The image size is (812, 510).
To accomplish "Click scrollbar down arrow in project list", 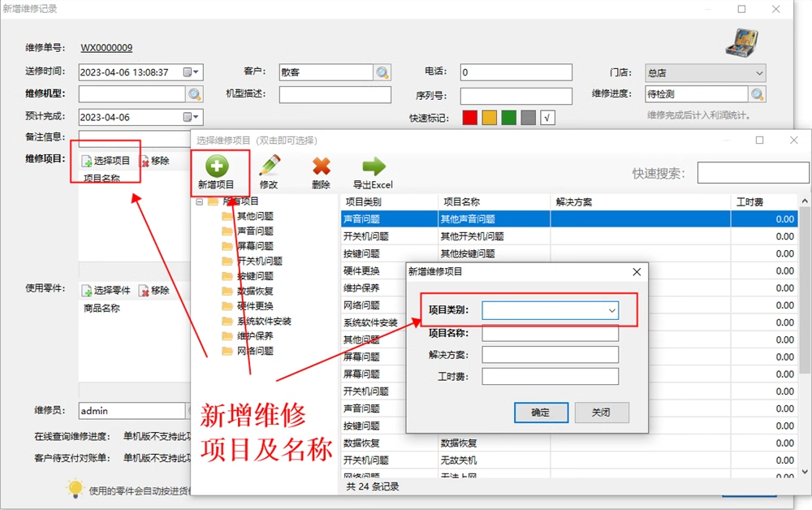I will tap(805, 472).
